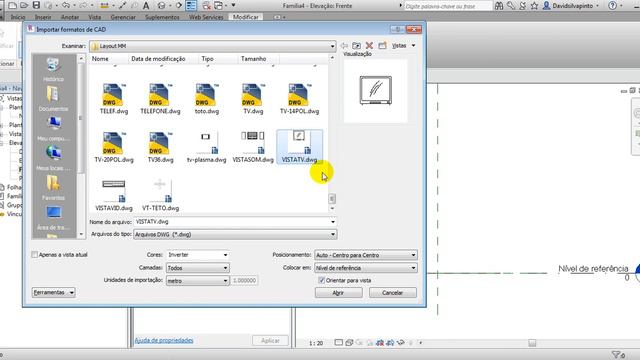This screenshot has height=360, width=640.
Task: Click the Open folder icon in quick access toolbar
Action: [x=24, y=5]
